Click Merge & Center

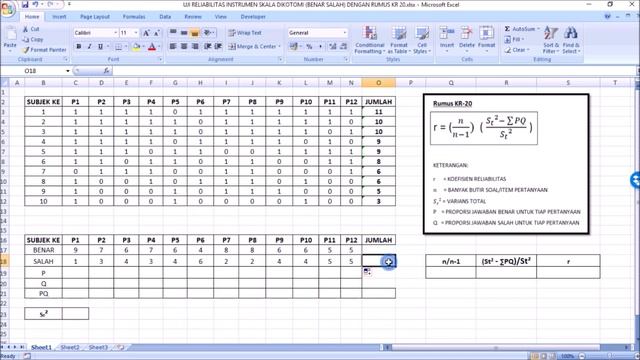pos(252,47)
